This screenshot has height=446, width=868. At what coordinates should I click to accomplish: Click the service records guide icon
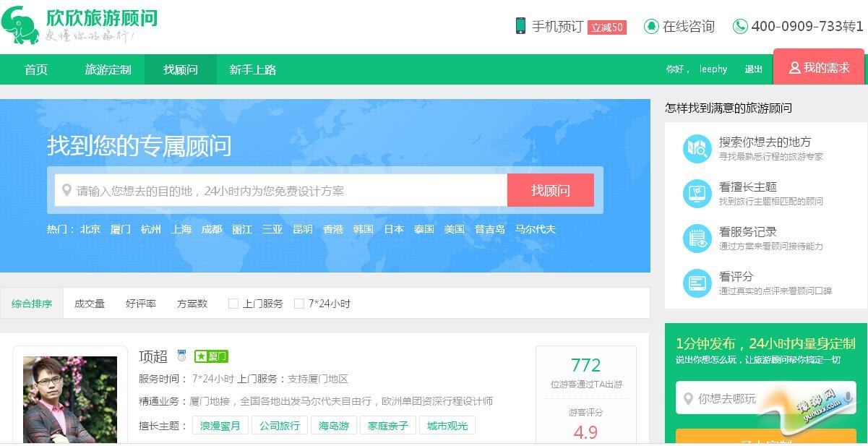tap(697, 238)
